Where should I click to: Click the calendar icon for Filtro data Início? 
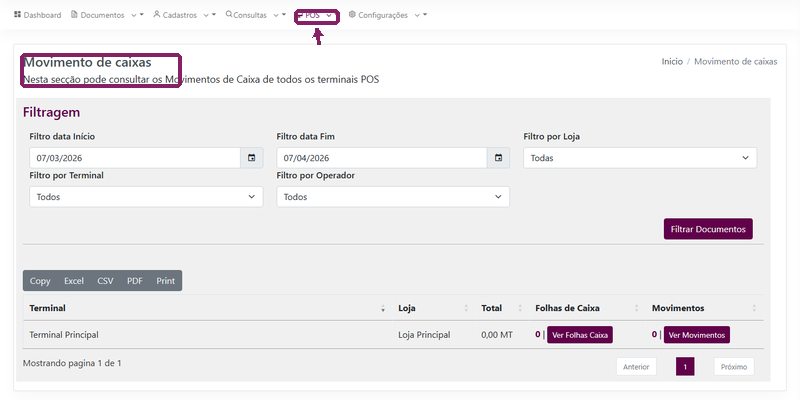(252, 158)
